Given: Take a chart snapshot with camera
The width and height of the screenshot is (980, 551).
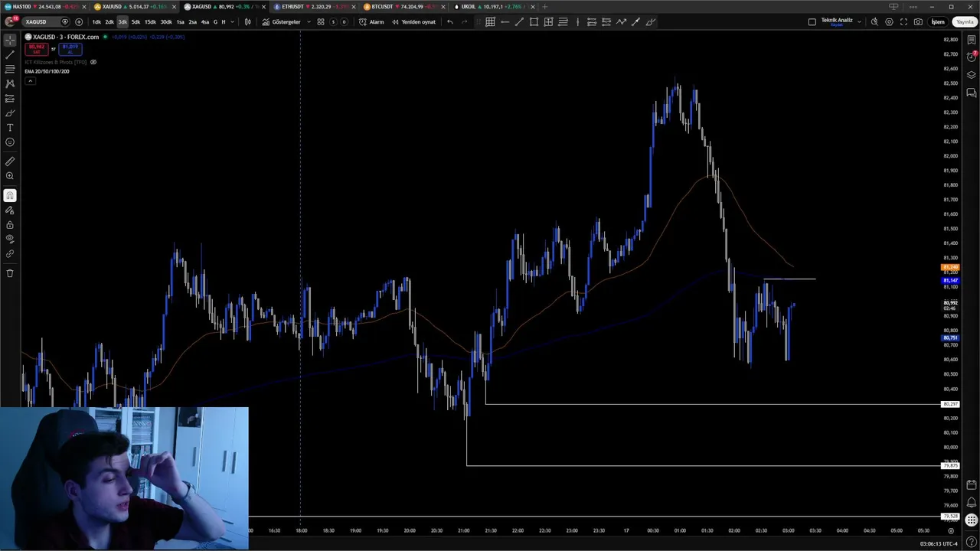Looking at the screenshot, I should coord(918,22).
